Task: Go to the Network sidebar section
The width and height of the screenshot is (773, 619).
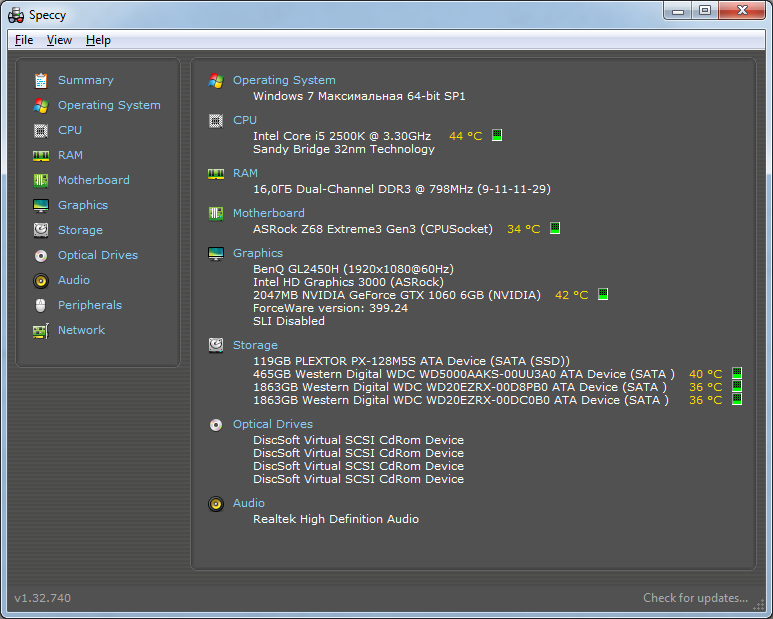Action: [x=81, y=330]
